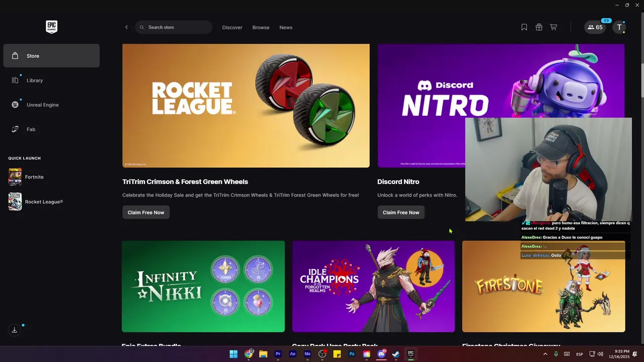
Task: Switch to the Browse tab
Action: click(261, 27)
